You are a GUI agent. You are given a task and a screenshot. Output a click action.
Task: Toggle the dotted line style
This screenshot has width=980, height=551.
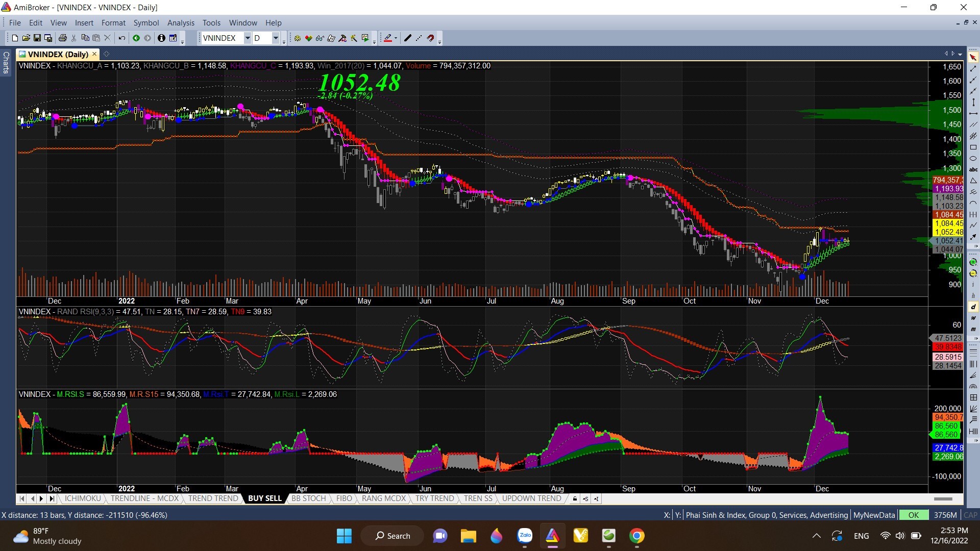point(419,38)
